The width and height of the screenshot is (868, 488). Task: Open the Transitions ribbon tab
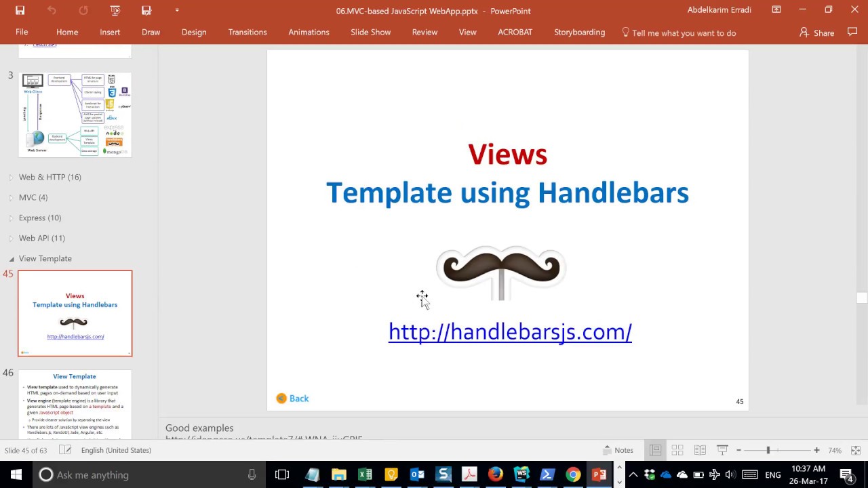248,32
